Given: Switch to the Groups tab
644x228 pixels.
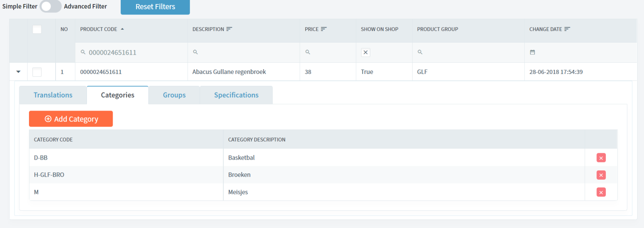Looking at the screenshot, I should (x=174, y=95).
